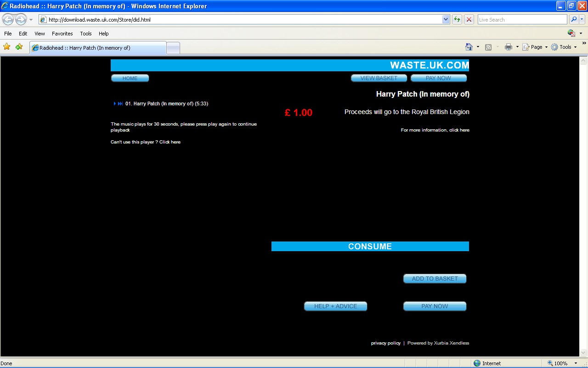588x368 pixels.
Task: Click the Windows Live toolbar icon
Action: pyautogui.click(x=571, y=33)
